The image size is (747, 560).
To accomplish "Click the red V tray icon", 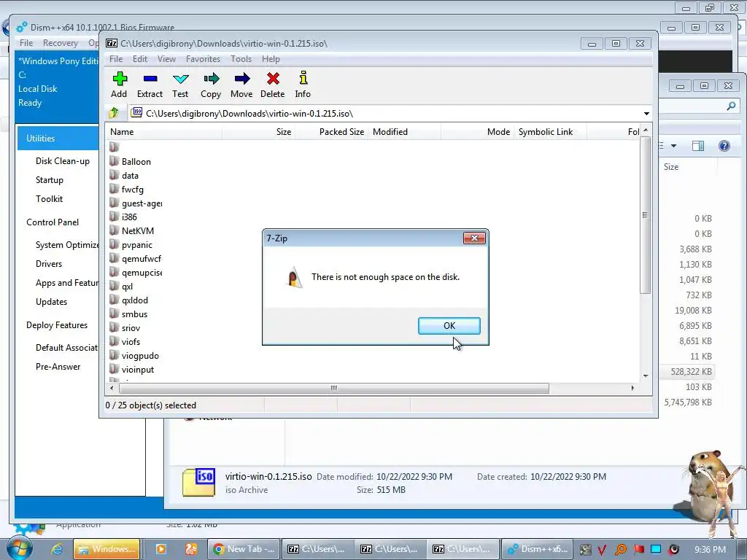I will point(602,550).
